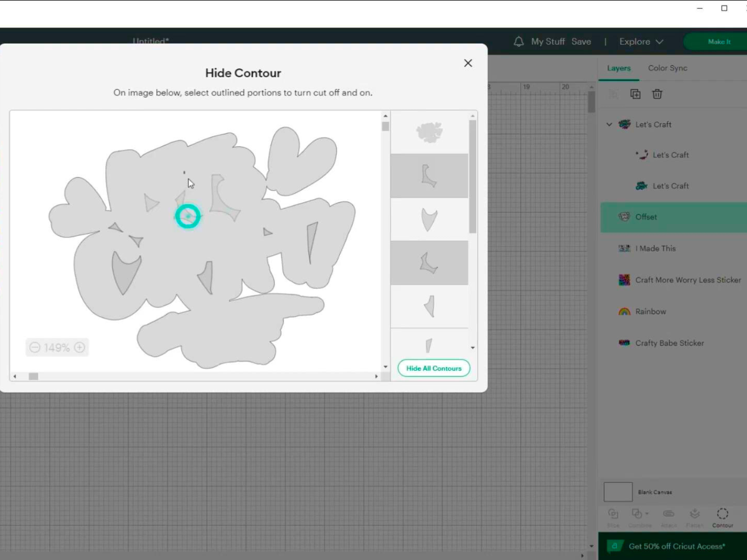Image resolution: width=747 pixels, height=560 pixels.
Task: Click the delete trash icon in Layers
Action: 657,94
